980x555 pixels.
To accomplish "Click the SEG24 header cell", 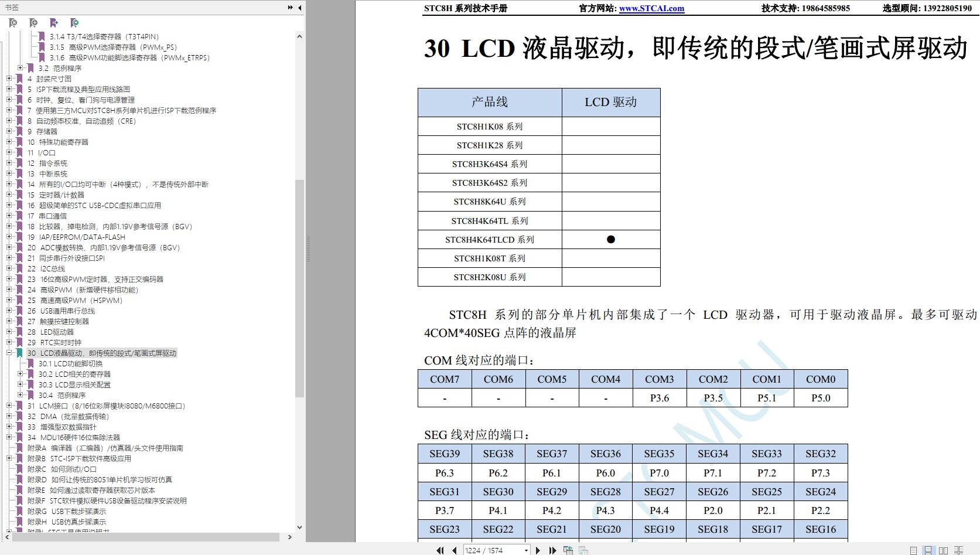I will 821,492.
